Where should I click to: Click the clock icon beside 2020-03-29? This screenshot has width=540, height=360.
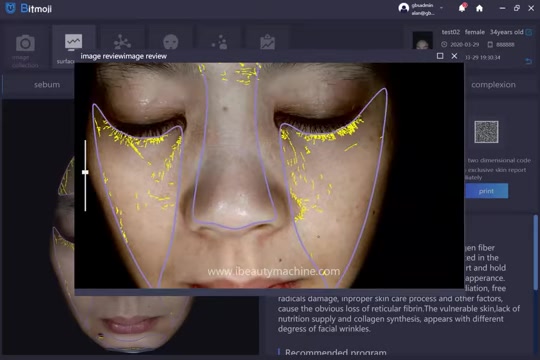pos(444,44)
